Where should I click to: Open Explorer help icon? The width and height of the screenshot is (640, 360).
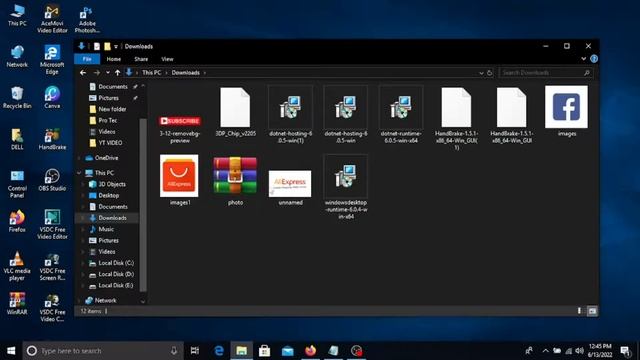point(594,59)
